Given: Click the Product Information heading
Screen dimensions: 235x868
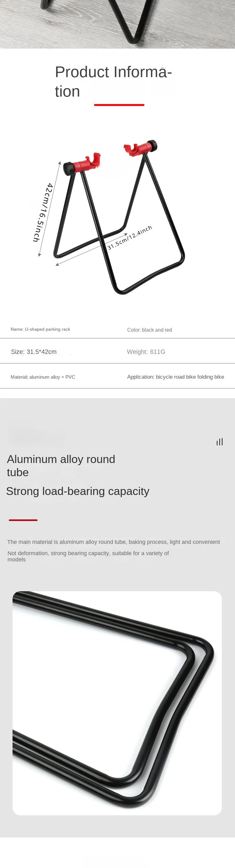Looking at the screenshot, I should (x=113, y=82).
